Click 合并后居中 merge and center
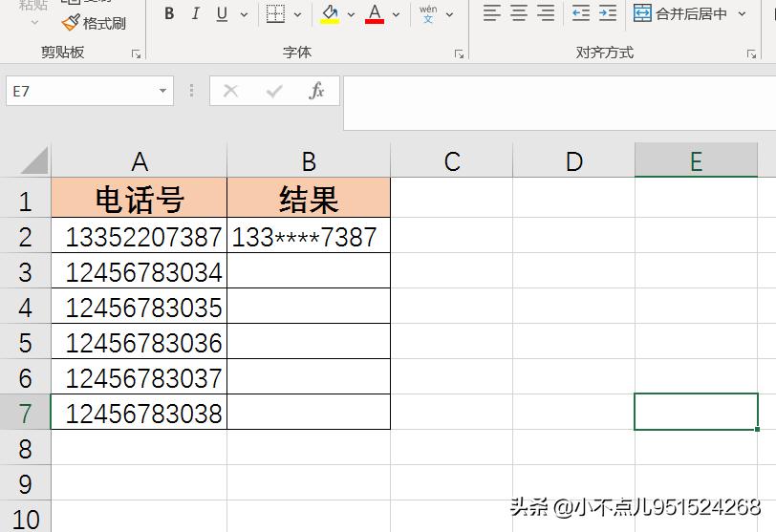This screenshot has height=532, width=776. (680, 13)
